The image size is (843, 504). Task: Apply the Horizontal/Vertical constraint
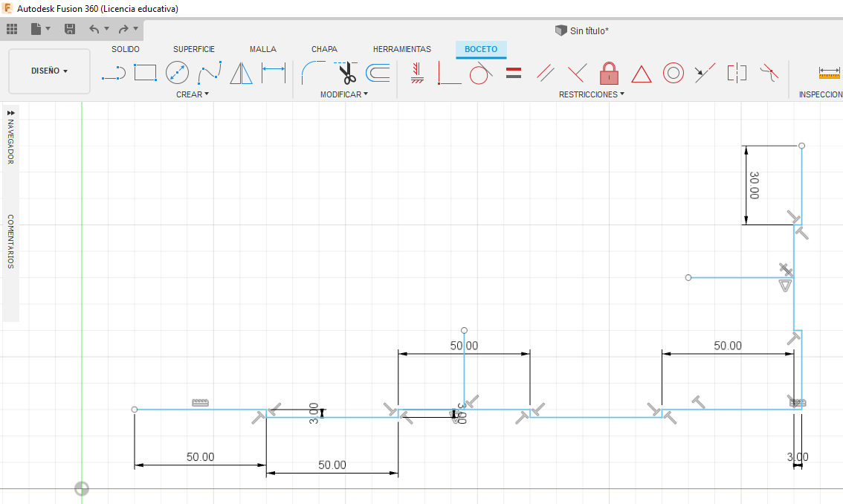point(417,73)
